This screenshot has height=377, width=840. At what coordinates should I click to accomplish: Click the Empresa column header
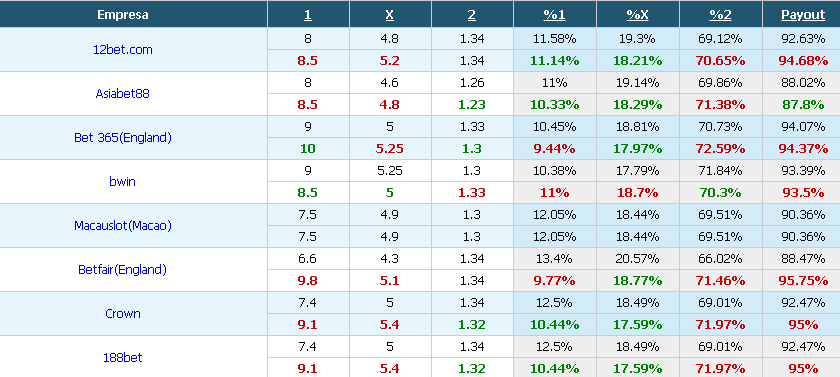tap(123, 15)
